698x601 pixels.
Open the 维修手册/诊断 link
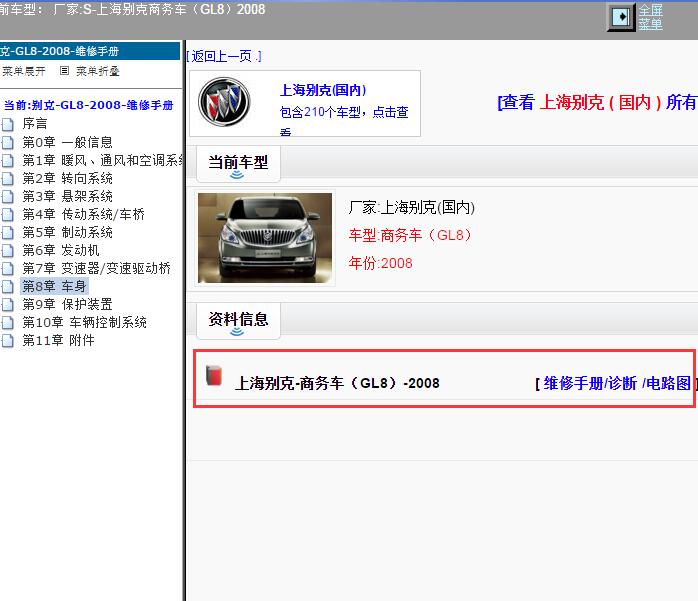pyautogui.click(x=590, y=383)
